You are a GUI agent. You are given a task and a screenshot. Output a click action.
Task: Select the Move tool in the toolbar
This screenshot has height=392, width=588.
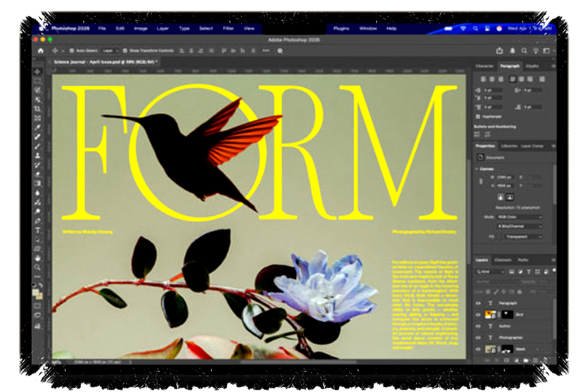click(x=38, y=72)
